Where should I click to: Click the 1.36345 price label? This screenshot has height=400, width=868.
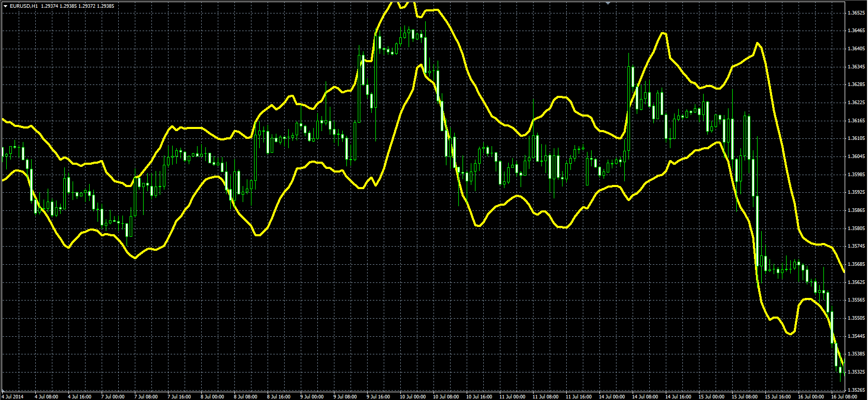[x=856, y=67]
